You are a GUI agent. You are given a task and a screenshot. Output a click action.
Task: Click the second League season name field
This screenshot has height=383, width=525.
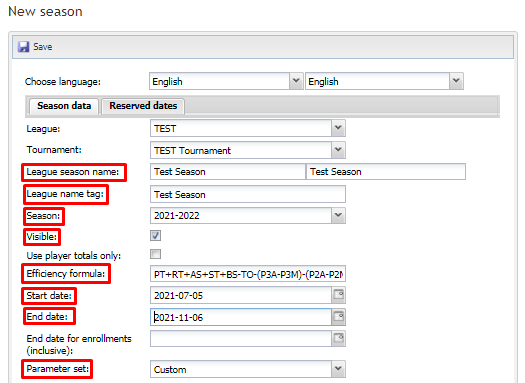pyautogui.click(x=386, y=172)
